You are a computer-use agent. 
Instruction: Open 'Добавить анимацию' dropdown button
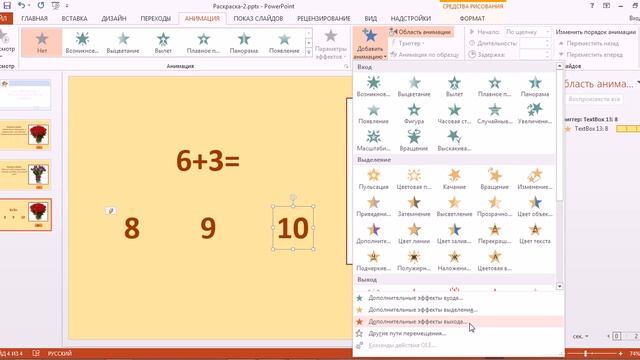369,44
